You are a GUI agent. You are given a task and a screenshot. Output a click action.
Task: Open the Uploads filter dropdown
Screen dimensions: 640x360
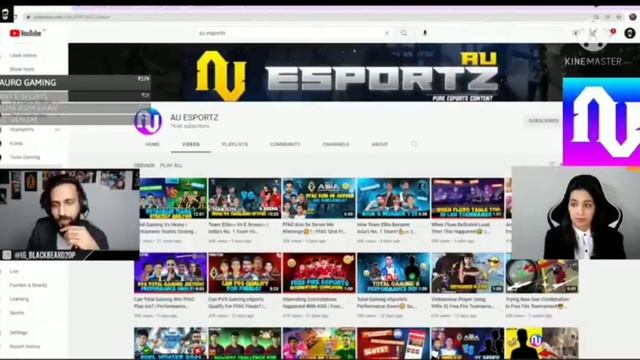(144, 165)
